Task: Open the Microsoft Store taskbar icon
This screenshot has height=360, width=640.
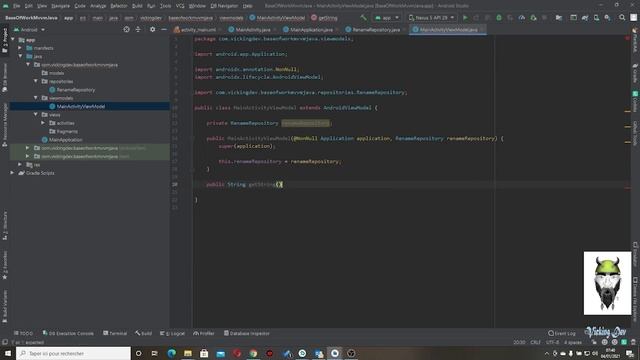Action: (x=204, y=353)
